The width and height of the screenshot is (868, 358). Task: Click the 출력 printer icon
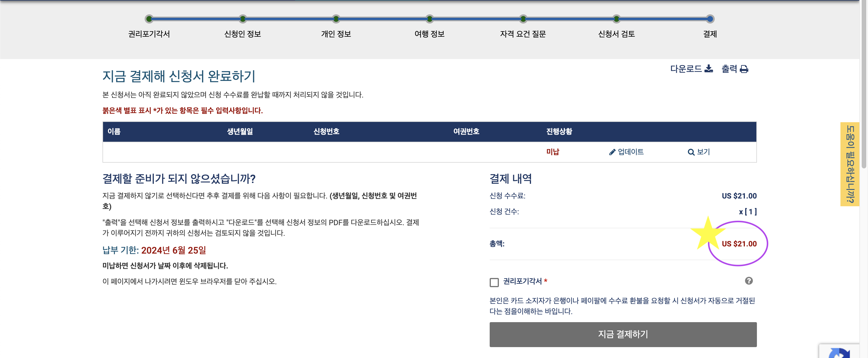point(744,69)
